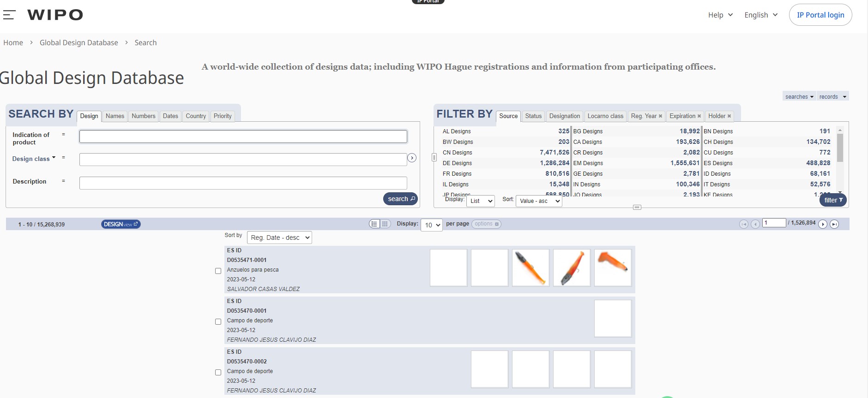Open the Status filter tab
868x398 pixels.
(533, 116)
